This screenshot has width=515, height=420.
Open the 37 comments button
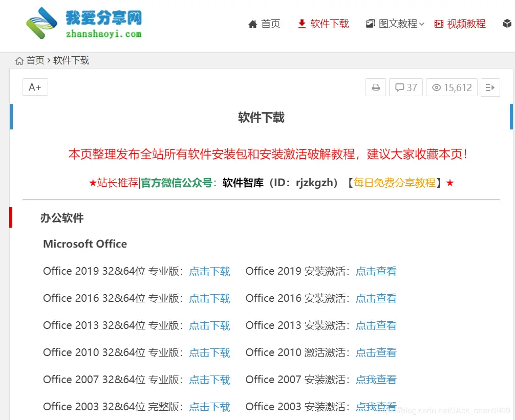pyautogui.click(x=406, y=87)
